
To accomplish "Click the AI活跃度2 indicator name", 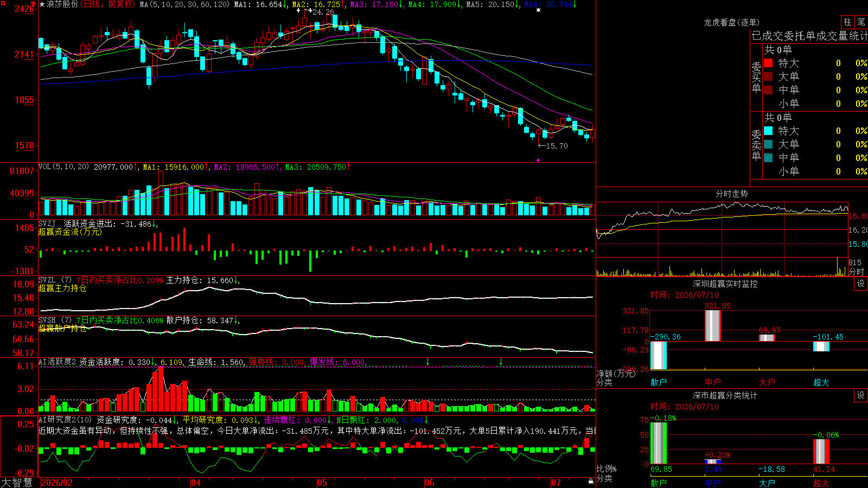I will point(58,362).
